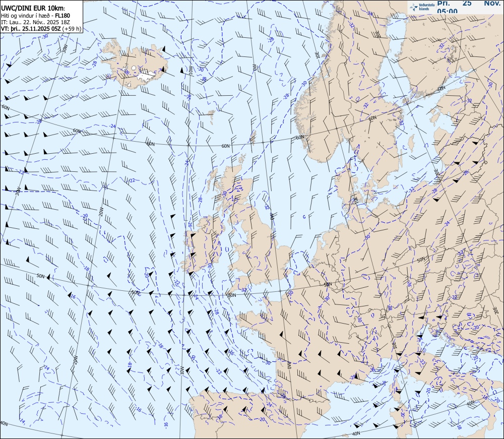Click the 'Hiti og vindur í hæð - FL180' line
This screenshot has height=439, width=504.
35,16
